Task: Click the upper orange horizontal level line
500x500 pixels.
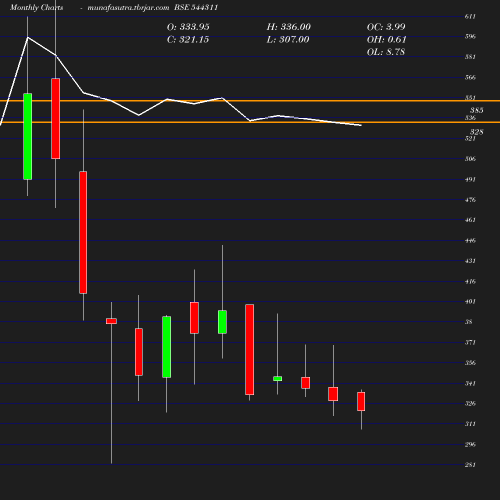Action: pyautogui.click(x=250, y=101)
